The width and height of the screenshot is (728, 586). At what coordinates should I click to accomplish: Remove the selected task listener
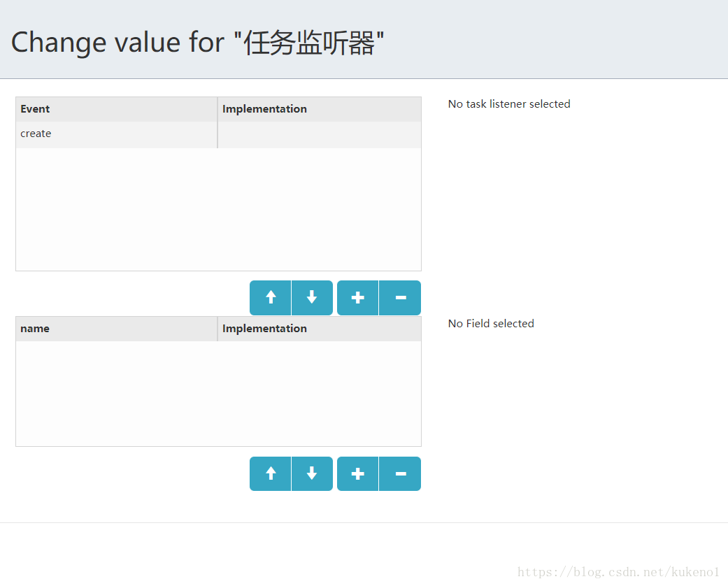click(x=400, y=298)
